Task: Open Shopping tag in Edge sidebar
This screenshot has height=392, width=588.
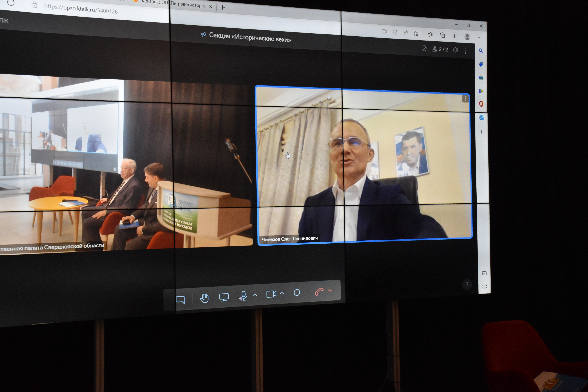Action: (x=481, y=64)
